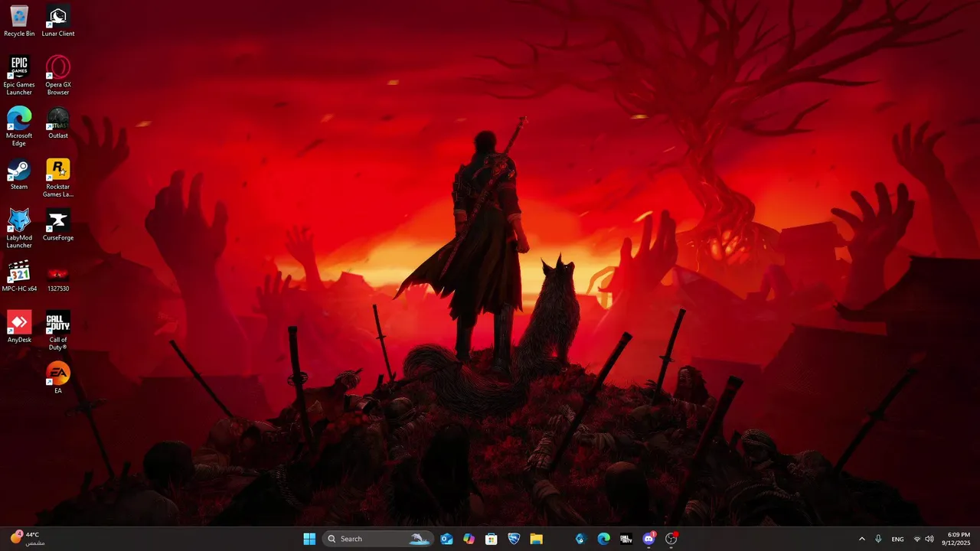980x551 pixels.
Task: Select the Outlast game shortcut
Action: [58, 123]
